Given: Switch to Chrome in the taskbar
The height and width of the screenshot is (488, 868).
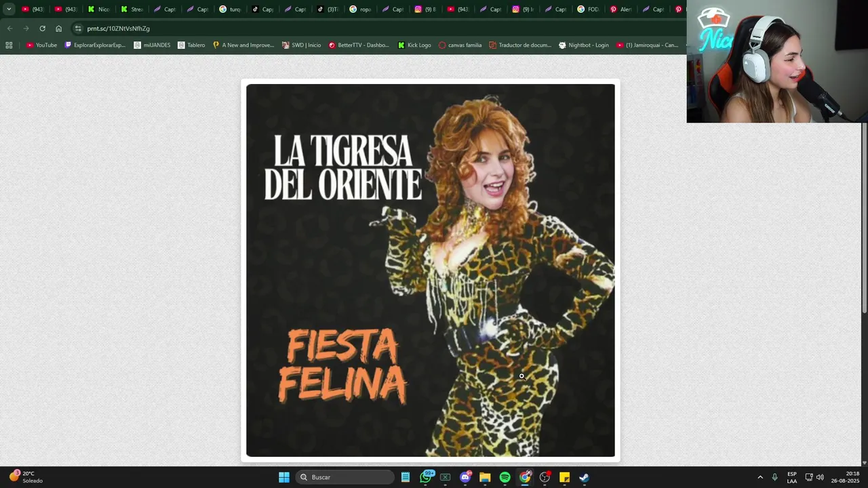Looking at the screenshot, I should coord(525,477).
